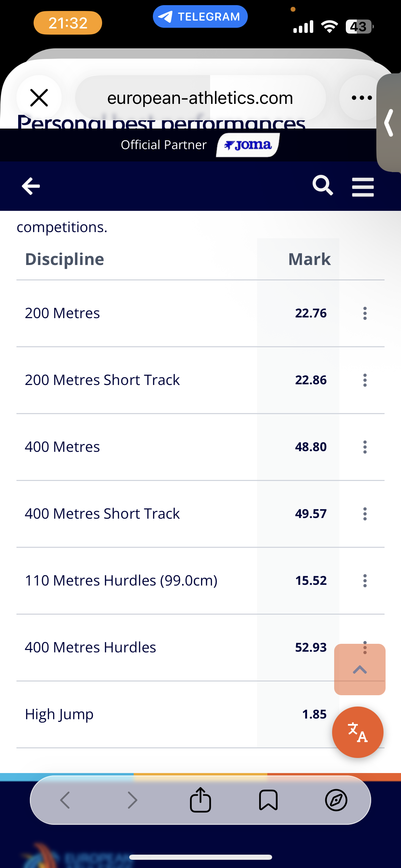Open the browser three-dots options menu

pos(362,98)
